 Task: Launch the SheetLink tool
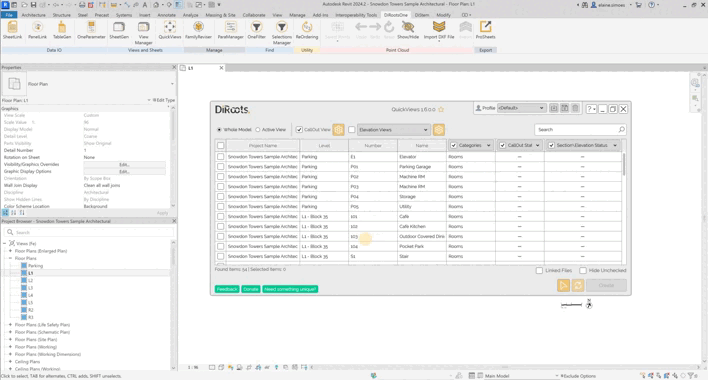(12, 30)
